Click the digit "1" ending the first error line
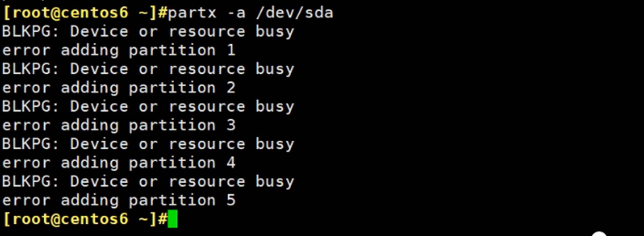This screenshot has width=644, height=236. pos(231,51)
